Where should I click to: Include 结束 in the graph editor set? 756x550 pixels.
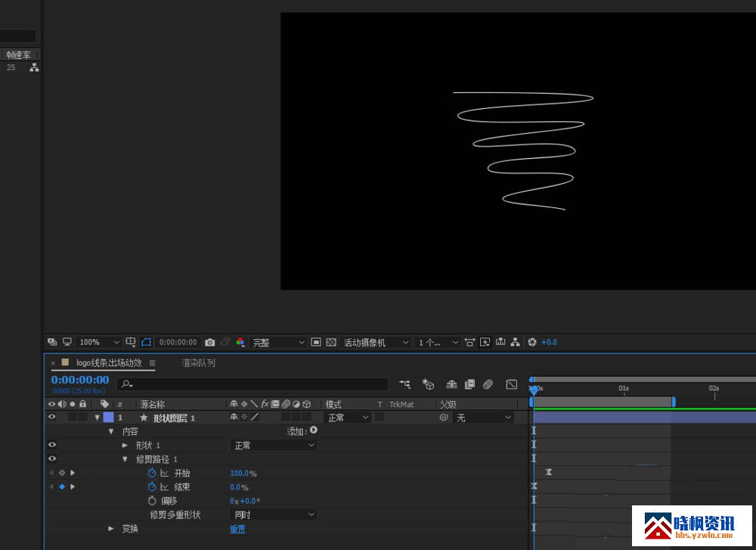(x=164, y=487)
